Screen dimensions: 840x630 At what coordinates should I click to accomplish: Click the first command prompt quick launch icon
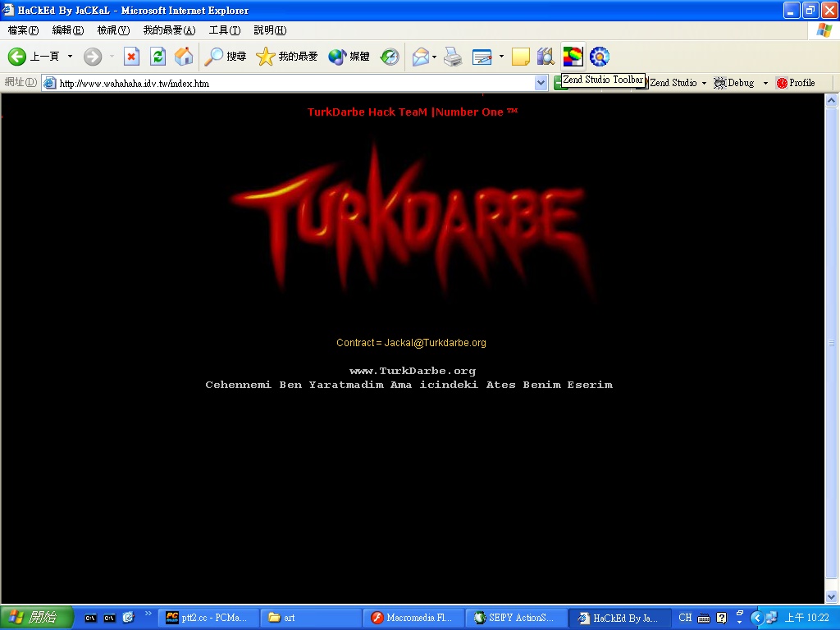point(90,618)
